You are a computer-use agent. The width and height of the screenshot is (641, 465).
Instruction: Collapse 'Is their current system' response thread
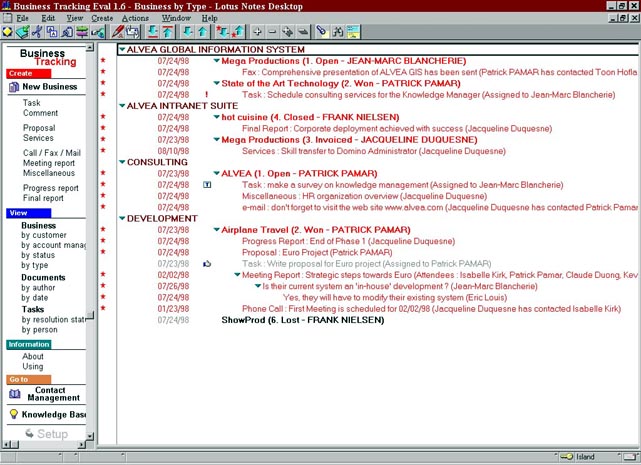click(x=258, y=286)
